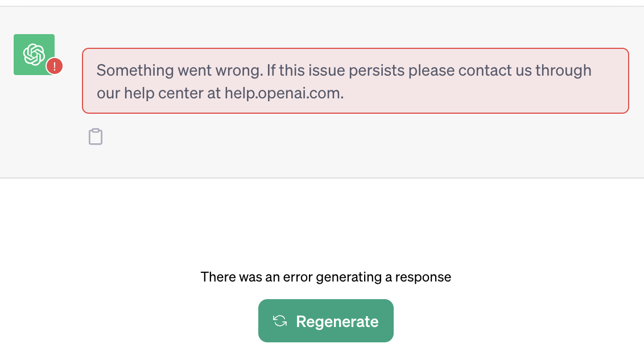
Task: Click the word "response" in the notice
Action: click(423, 278)
